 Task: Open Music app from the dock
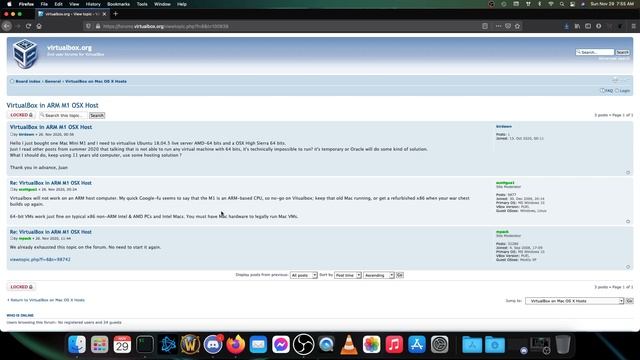point(394,345)
